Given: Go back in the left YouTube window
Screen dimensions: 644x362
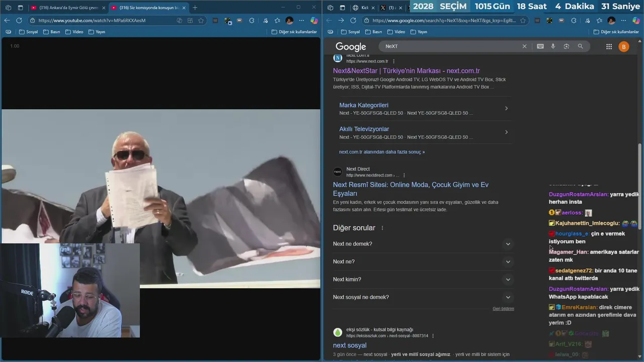Looking at the screenshot, I should pyautogui.click(x=7, y=21).
